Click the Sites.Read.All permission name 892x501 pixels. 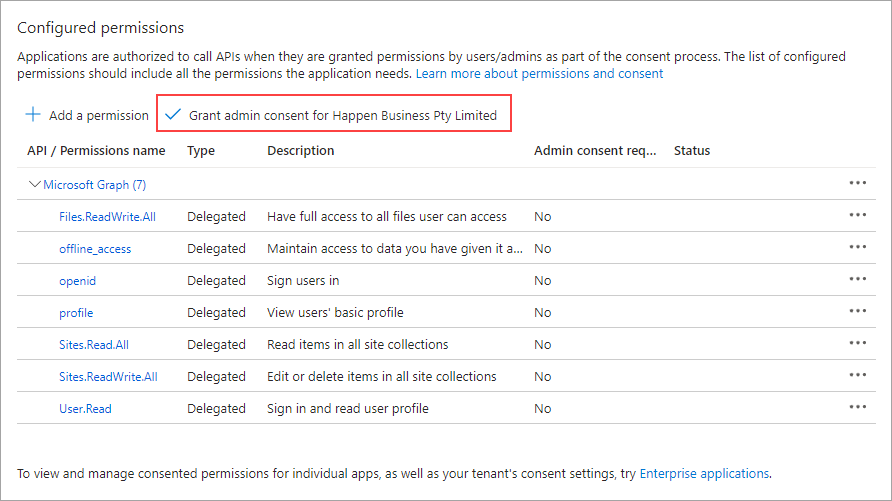click(x=94, y=344)
